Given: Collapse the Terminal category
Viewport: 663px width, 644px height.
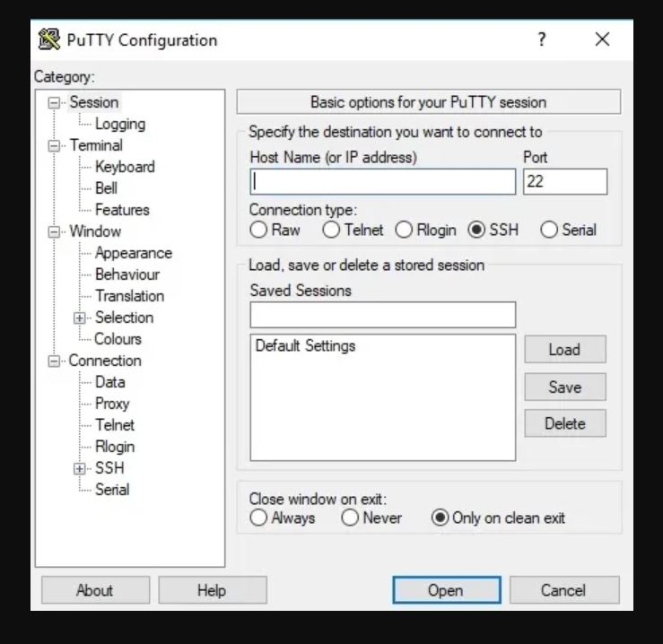Looking at the screenshot, I should click(56, 145).
